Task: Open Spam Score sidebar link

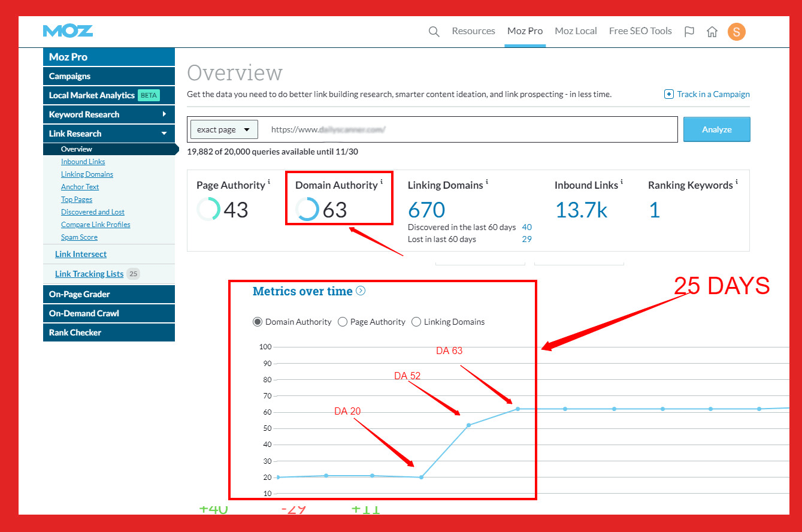Action: coord(79,237)
